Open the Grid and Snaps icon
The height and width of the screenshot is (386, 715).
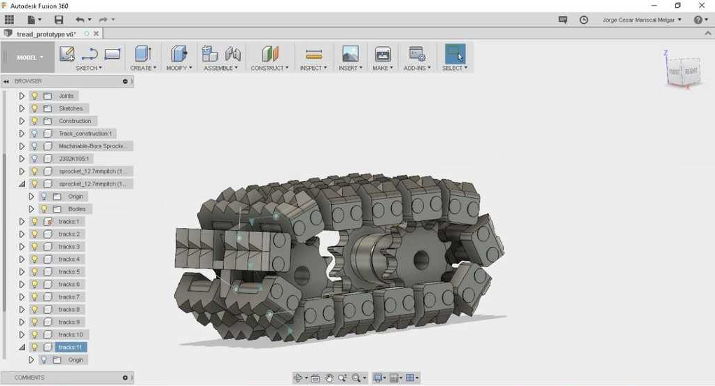click(394, 378)
